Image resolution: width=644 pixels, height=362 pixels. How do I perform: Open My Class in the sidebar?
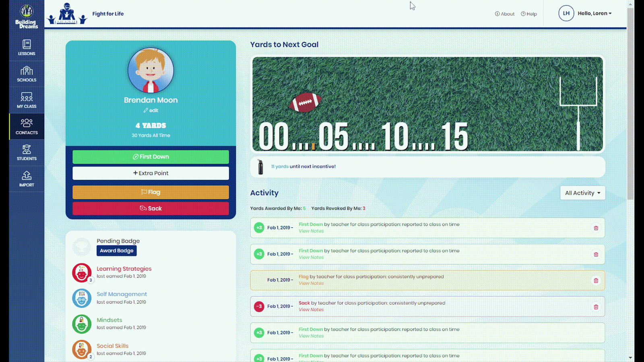pos(27,100)
